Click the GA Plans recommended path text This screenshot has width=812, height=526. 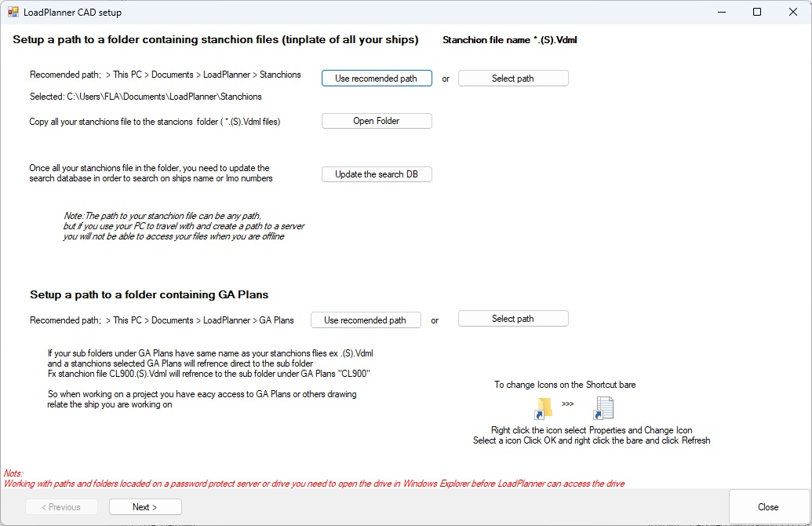(162, 320)
